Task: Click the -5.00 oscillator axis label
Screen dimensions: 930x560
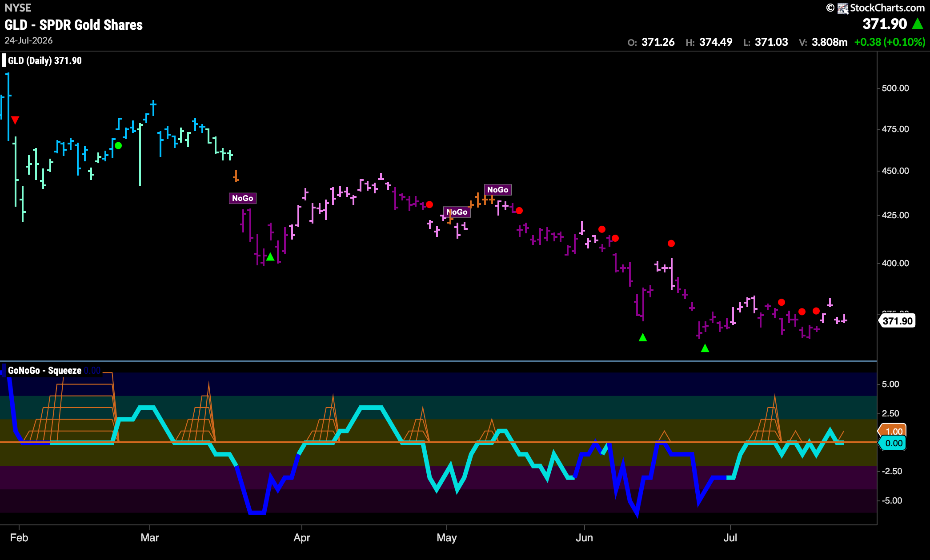Action: [x=892, y=500]
